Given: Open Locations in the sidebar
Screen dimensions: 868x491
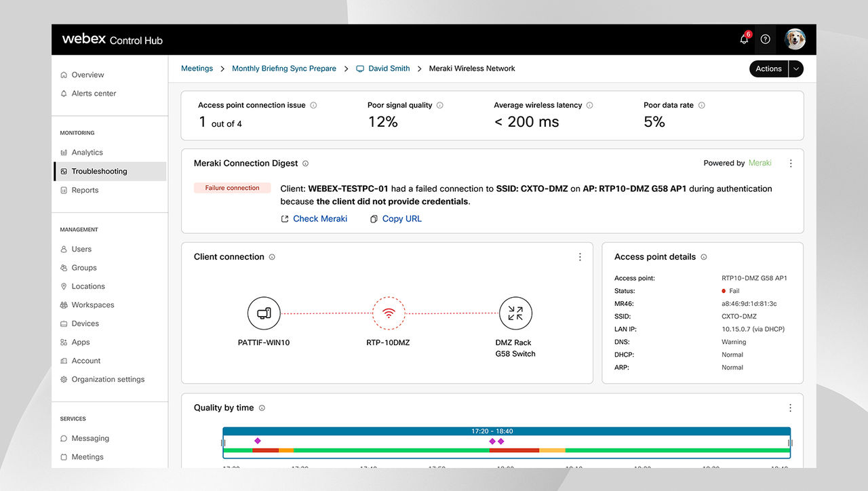Looking at the screenshot, I should pyautogui.click(x=88, y=287).
